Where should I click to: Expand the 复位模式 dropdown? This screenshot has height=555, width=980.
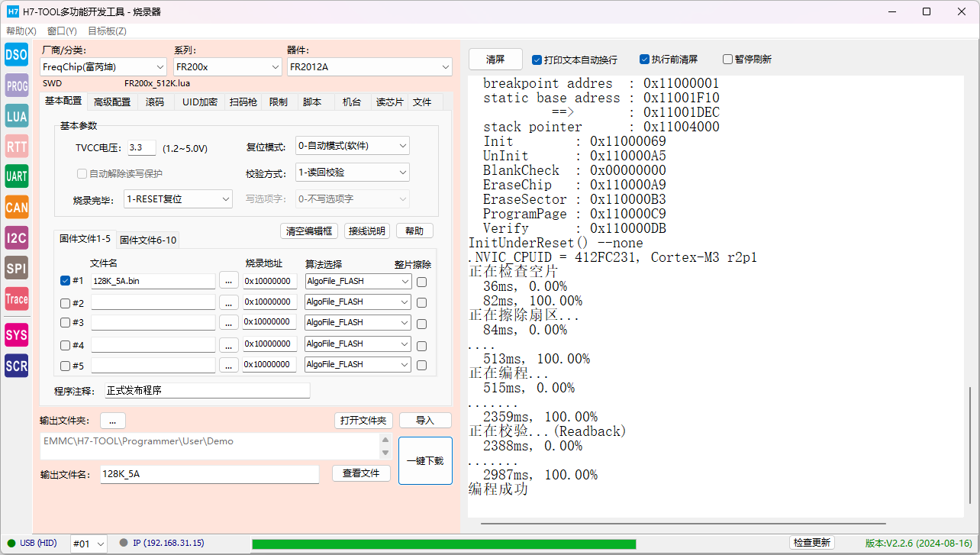[353, 146]
